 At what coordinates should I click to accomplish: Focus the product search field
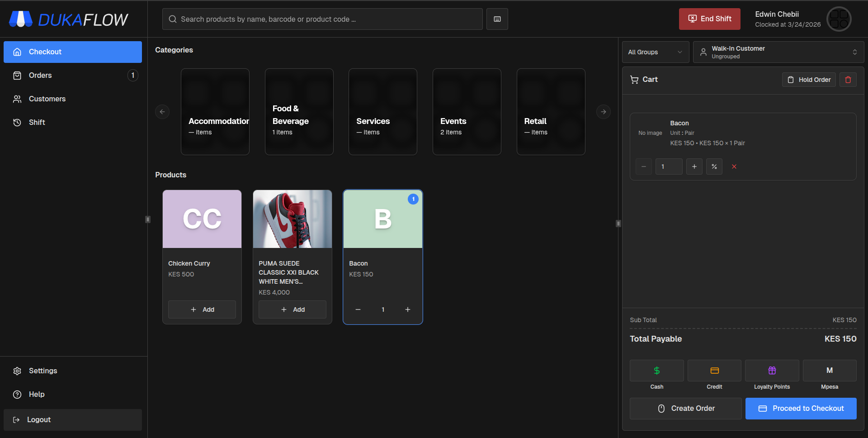[322, 19]
